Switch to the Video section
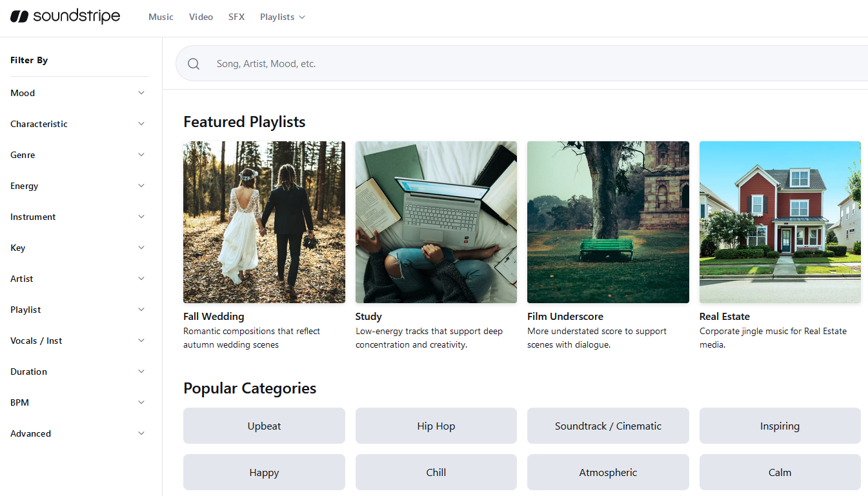868x496 pixels. click(201, 17)
